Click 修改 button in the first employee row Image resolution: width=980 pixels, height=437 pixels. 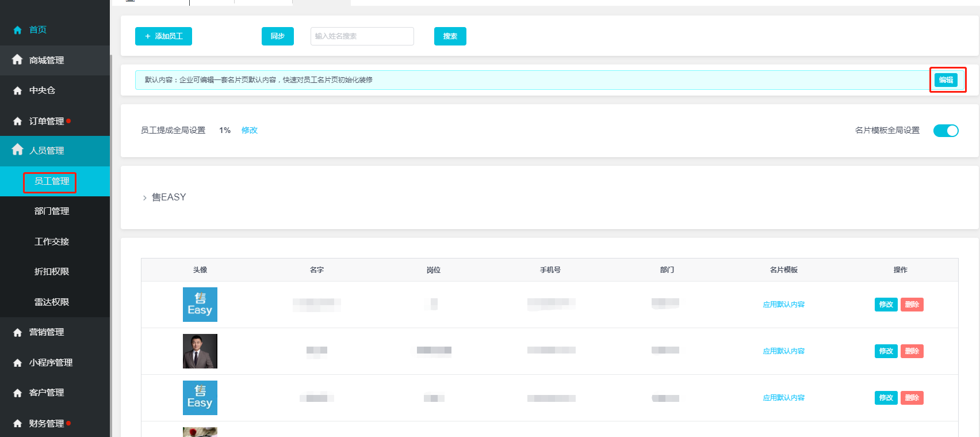886,305
